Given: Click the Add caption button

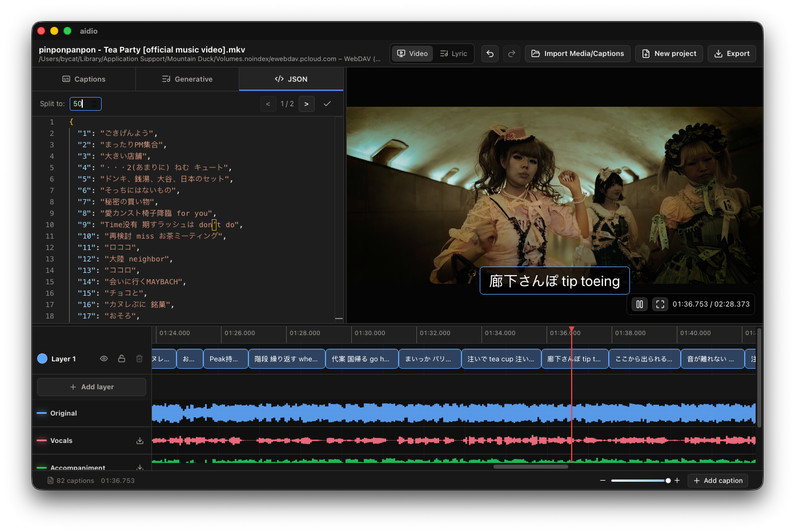Looking at the screenshot, I should [718, 481].
